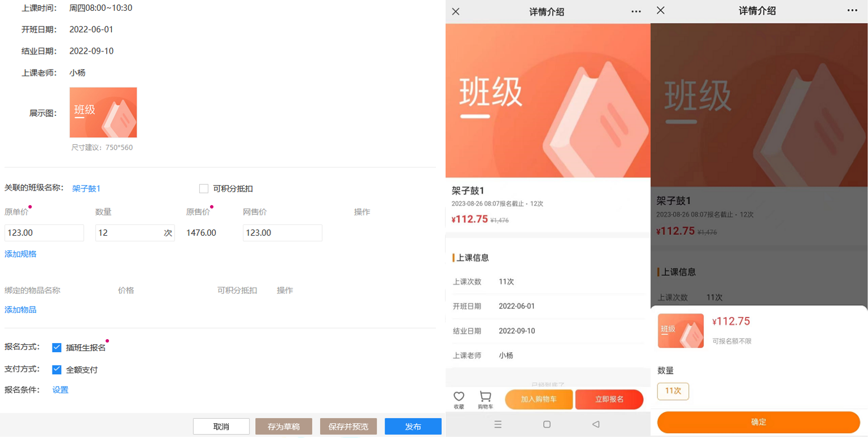This screenshot has height=438, width=868.
Task: Tap the red 立即报名 button
Action: coord(609,399)
